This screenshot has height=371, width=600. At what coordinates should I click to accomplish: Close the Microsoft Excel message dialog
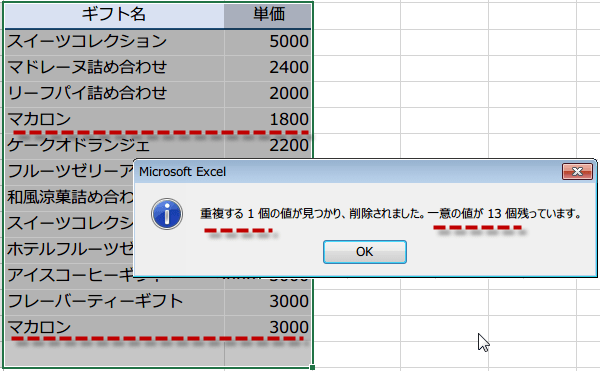click(x=577, y=171)
